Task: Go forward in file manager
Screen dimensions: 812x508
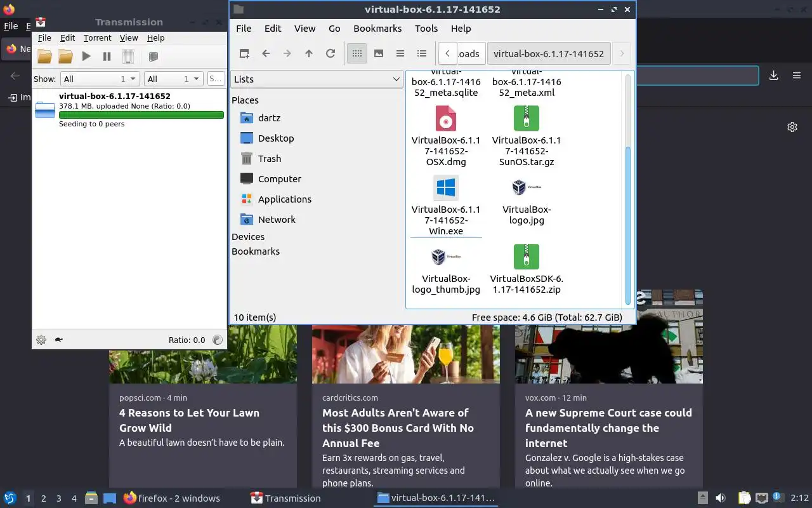Action: [x=287, y=53]
